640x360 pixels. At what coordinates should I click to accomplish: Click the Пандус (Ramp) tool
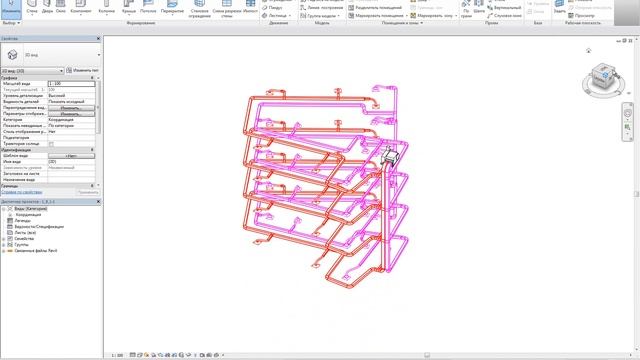[272, 7]
